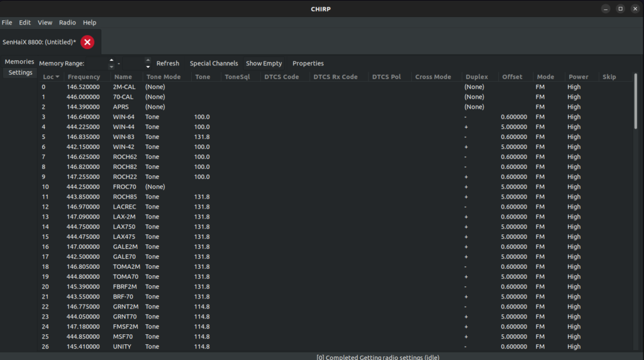Select the Memories tab
The image size is (644, 360).
(x=19, y=62)
